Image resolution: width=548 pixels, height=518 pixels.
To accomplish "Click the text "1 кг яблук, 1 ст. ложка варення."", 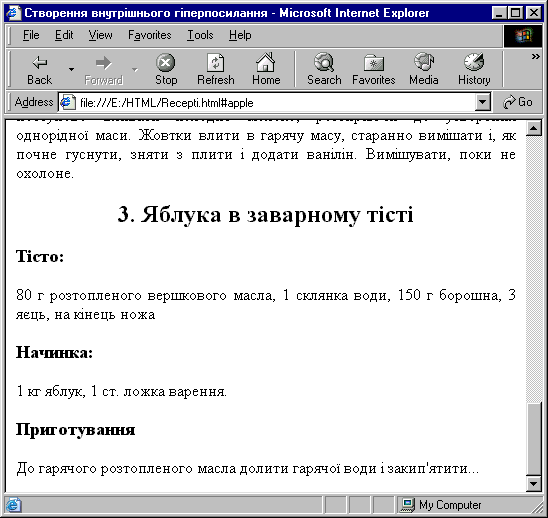I will click(122, 391).
